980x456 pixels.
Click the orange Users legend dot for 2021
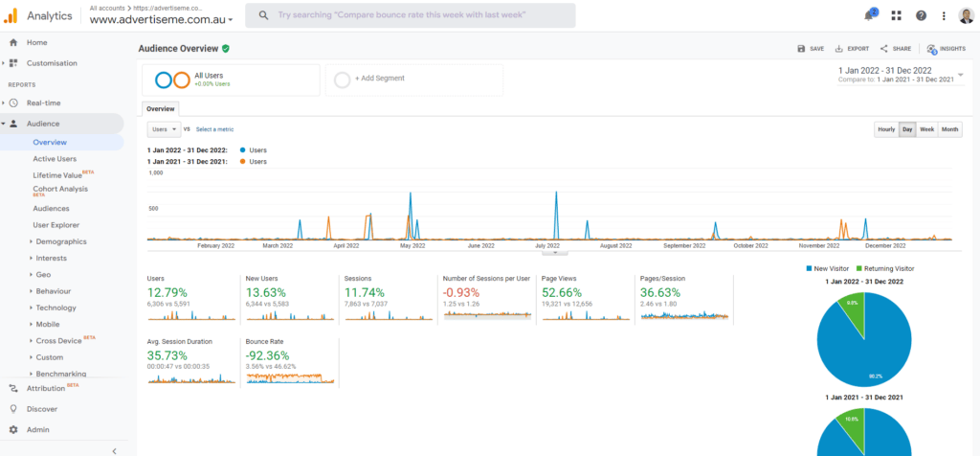(242, 161)
